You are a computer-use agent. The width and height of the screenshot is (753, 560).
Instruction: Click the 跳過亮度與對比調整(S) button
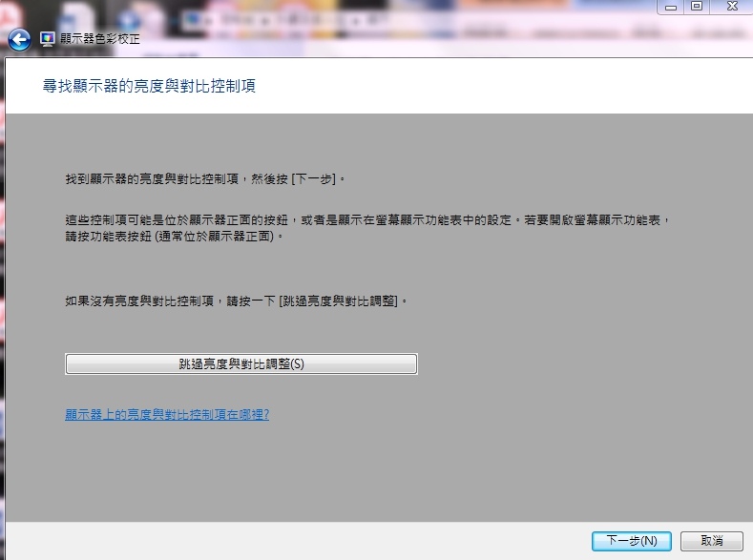241,363
